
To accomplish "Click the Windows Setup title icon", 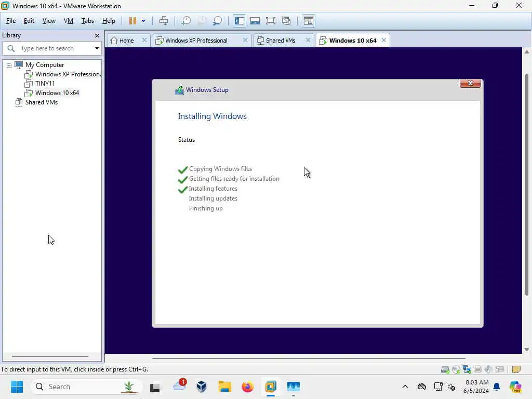I will pos(179,90).
